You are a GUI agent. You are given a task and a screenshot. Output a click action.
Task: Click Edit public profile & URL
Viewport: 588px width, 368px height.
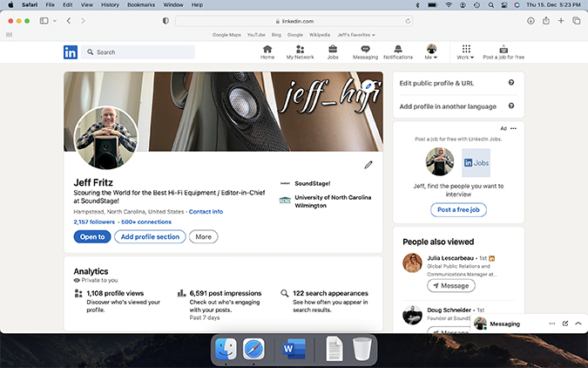(x=436, y=83)
